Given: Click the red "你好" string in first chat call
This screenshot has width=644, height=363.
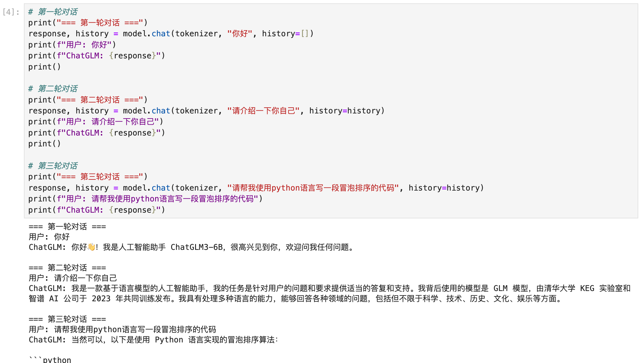Looking at the screenshot, I should [240, 34].
